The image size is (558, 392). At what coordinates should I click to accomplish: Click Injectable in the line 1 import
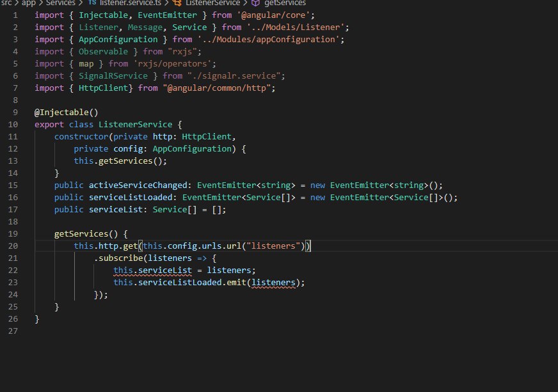coord(103,15)
